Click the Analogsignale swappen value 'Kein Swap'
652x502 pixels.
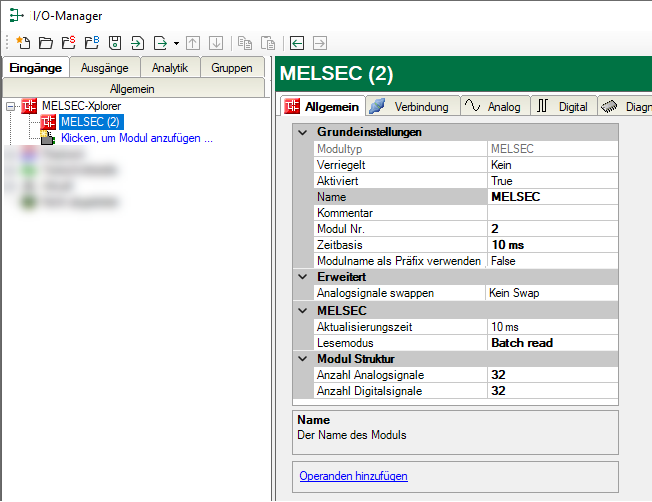(x=552, y=293)
